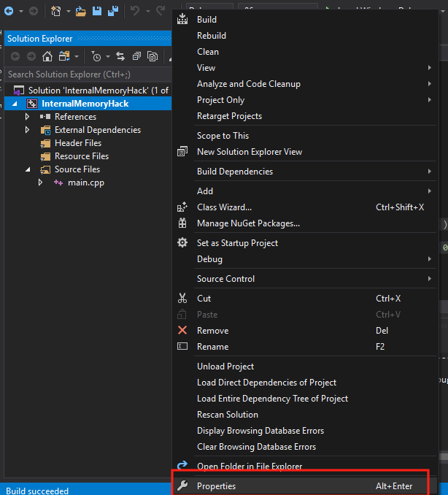Open the Navigate Backward dropdown arrow
Image resolution: width=448 pixels, height=495 pixels.
coord(21,12)
